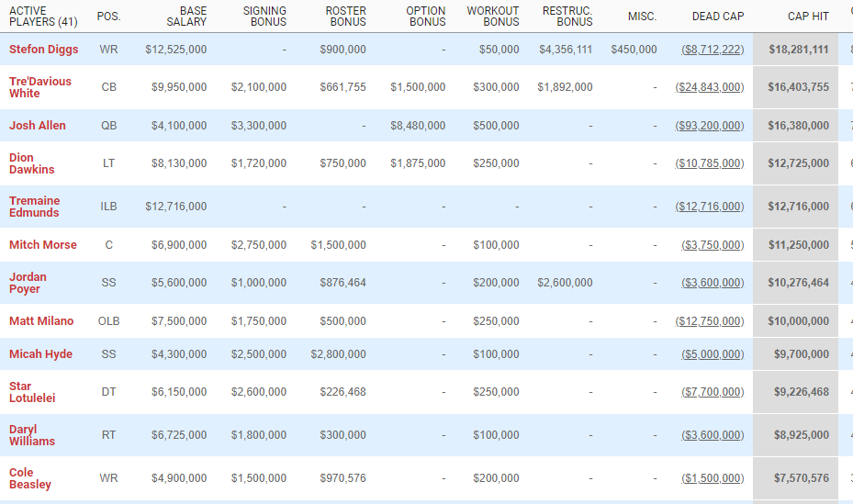Open Jordan Poyer player link
This screenshot has height=504, width=853.
28,283
